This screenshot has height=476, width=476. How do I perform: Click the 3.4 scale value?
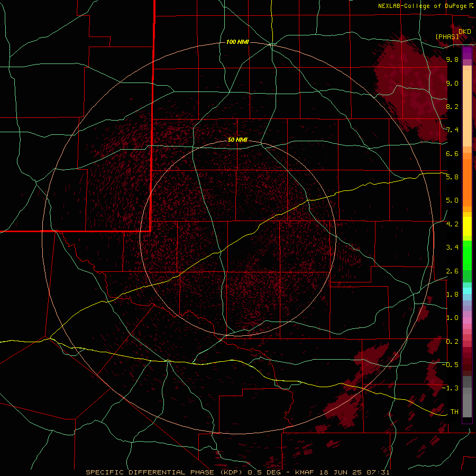(452, 248)
